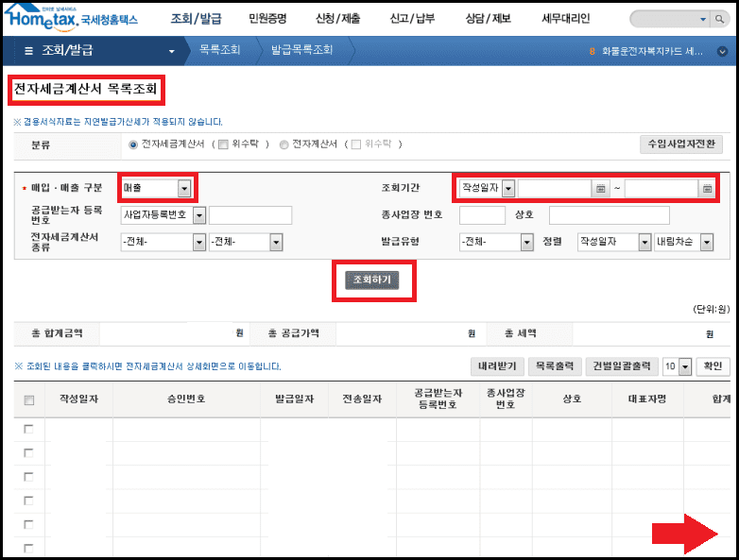Expand the notice arrow beside 화물운전자복지카드
Screen dimensions: 739x560
tap(722, 51)
